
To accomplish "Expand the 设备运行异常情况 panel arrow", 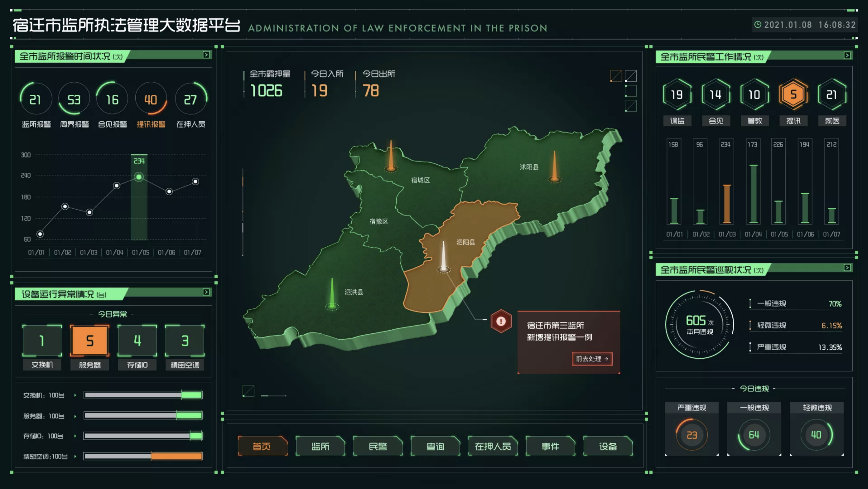I will click(x=206, y=292).
